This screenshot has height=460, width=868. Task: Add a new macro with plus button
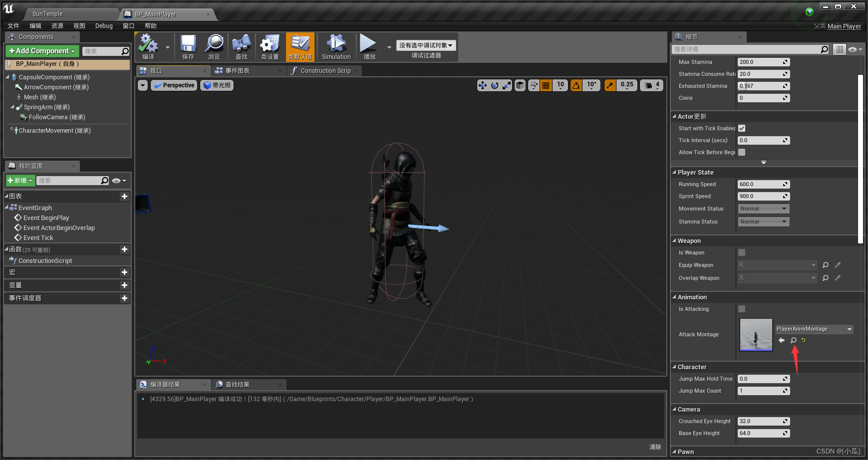pyautogui.click(x=124, y=272)
